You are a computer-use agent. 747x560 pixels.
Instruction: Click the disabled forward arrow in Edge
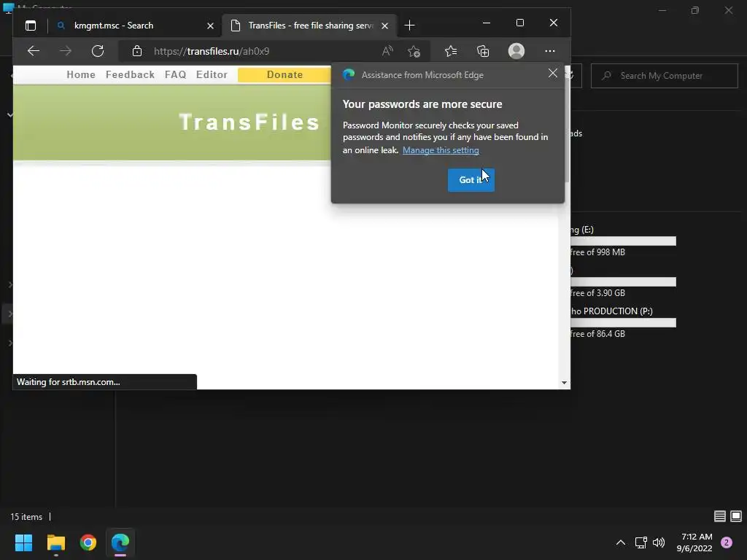[66, 51]
